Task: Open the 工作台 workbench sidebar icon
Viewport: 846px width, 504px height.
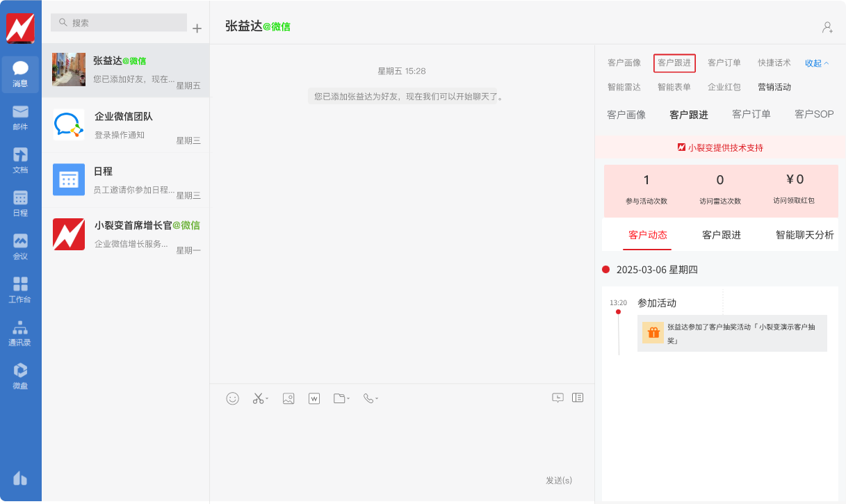Action: 20,290
